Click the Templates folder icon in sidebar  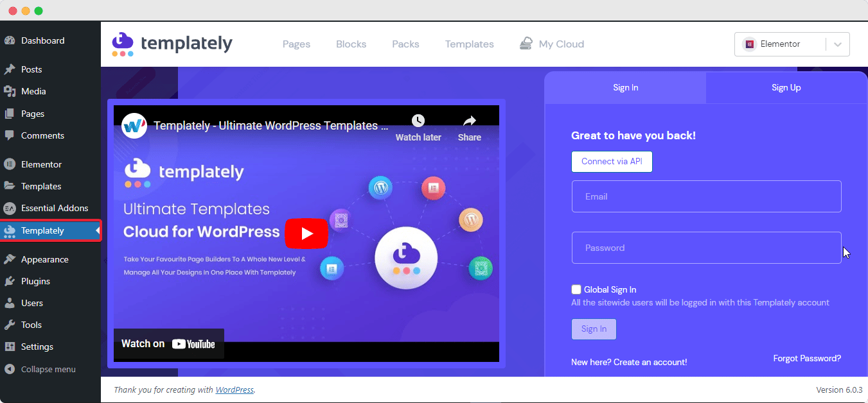[10, 186]
